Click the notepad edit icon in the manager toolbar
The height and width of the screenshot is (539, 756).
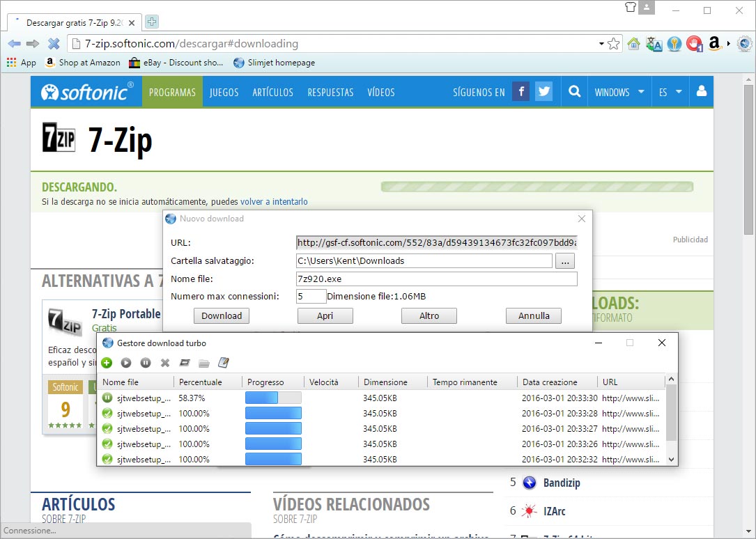(223, 362)
